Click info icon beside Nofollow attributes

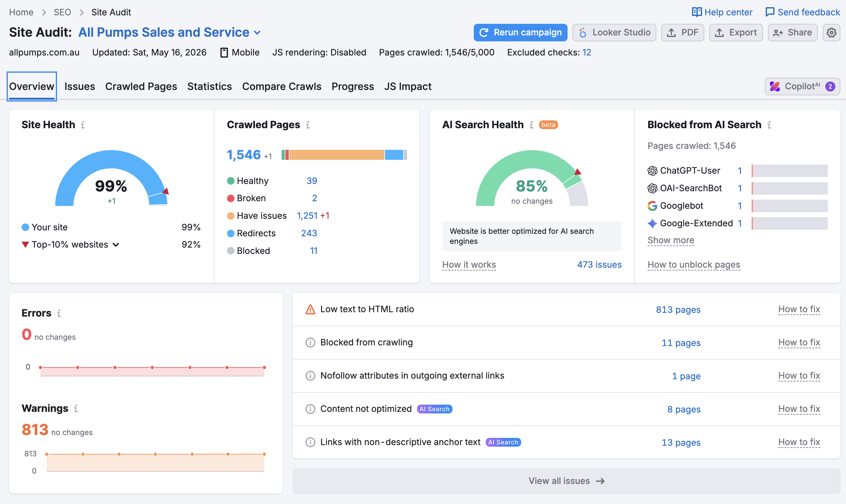(x=310, y=376)
